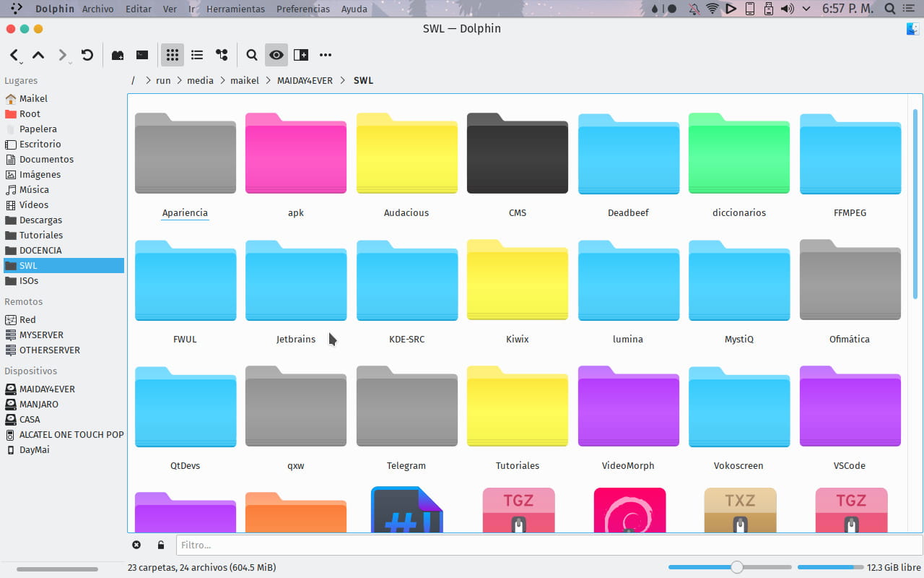Click the MAIDAY4EVER breadcrumb segment

coord(305,81)
